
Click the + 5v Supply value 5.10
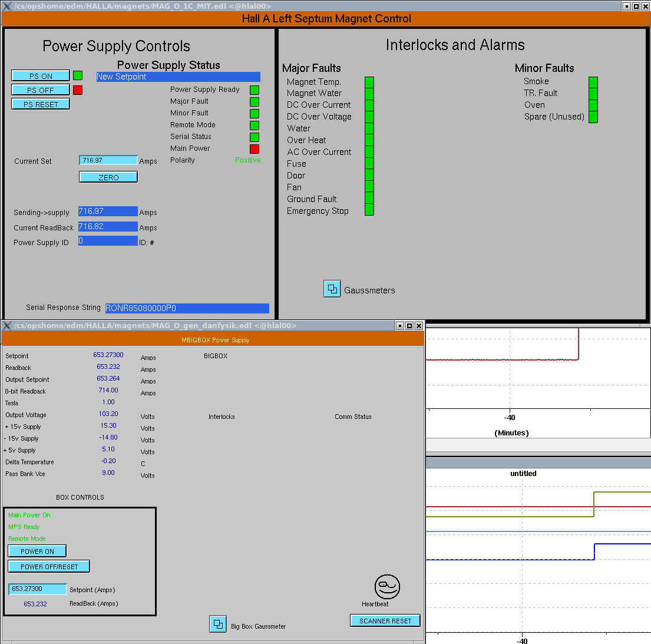108,449
